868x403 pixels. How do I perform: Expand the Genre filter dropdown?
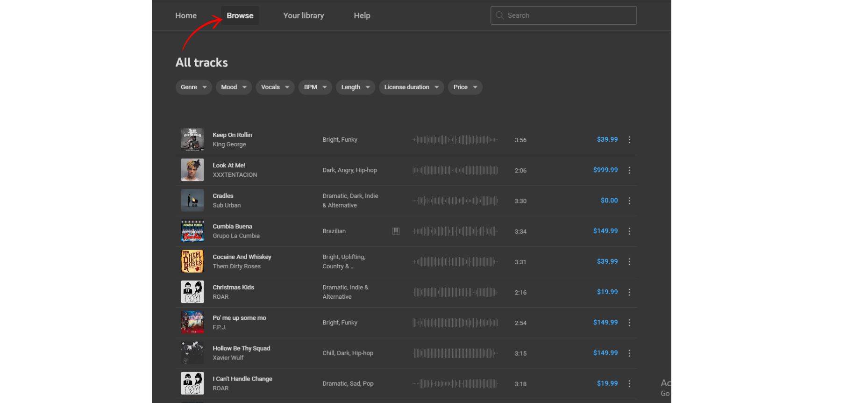[x=193, y=87]
